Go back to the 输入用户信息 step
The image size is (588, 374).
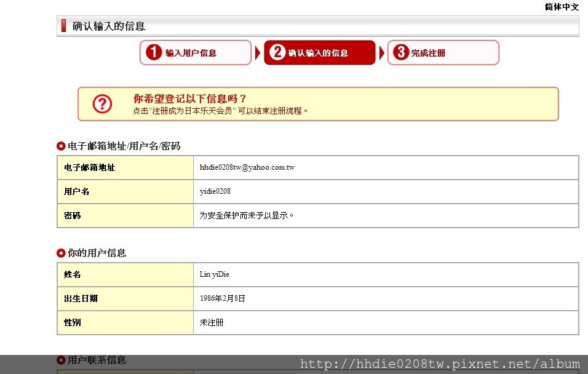tap(191, 53)
